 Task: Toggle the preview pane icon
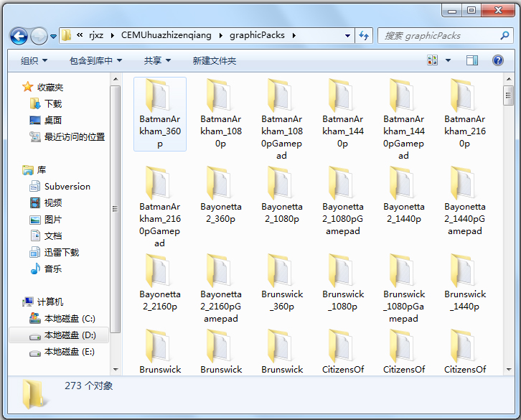click(x=471, y=60)
